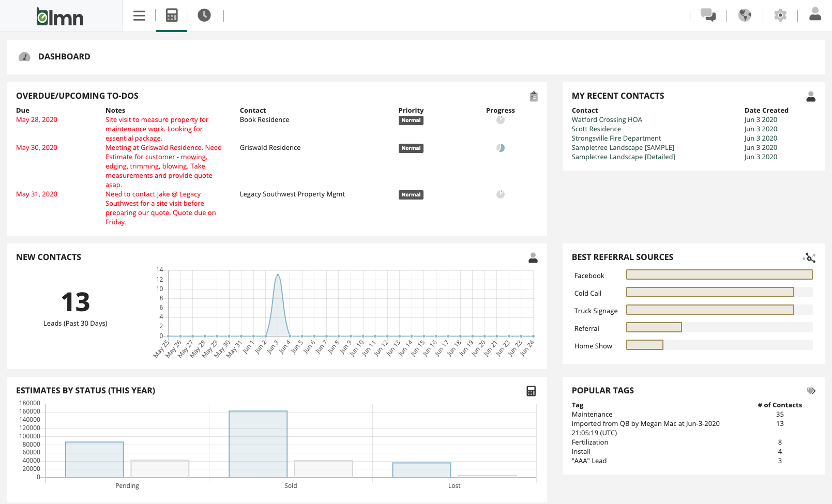Click the Popular Tags tag icon
Screen dimensions: 832x504
click(x=811, y=391)
